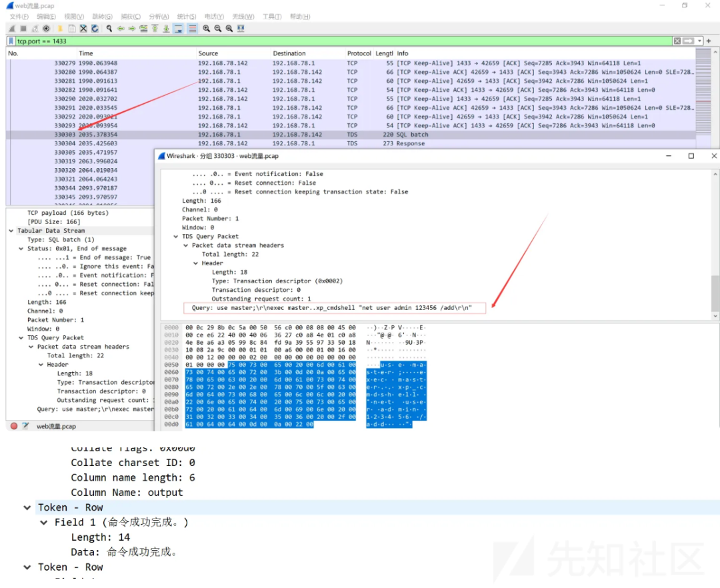Jump to first packet icon
The image size is (720, 588).
(155, 29)
